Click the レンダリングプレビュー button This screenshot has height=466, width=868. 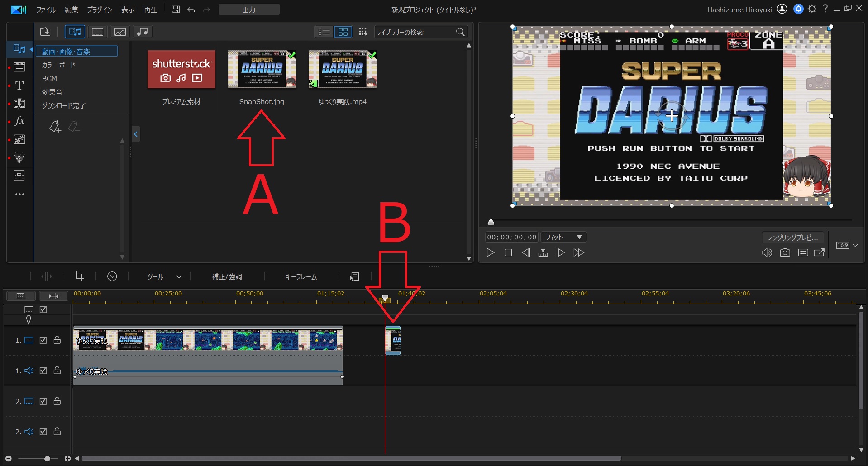792,238
